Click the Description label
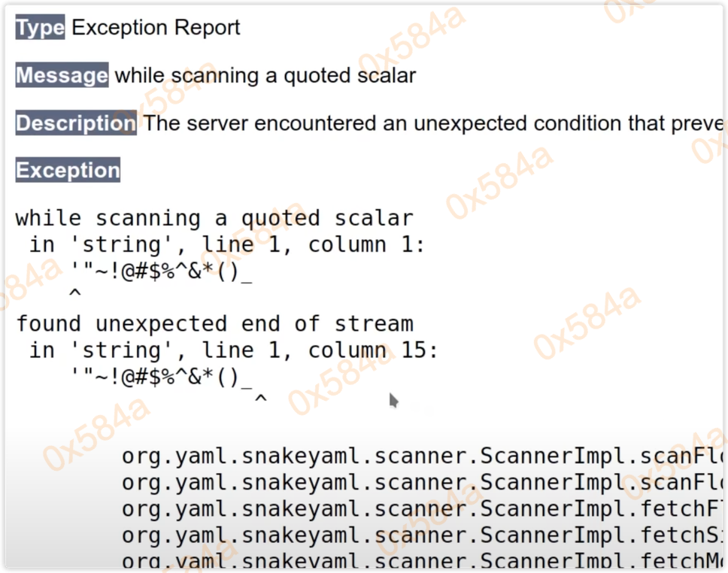 click(75, 123)
